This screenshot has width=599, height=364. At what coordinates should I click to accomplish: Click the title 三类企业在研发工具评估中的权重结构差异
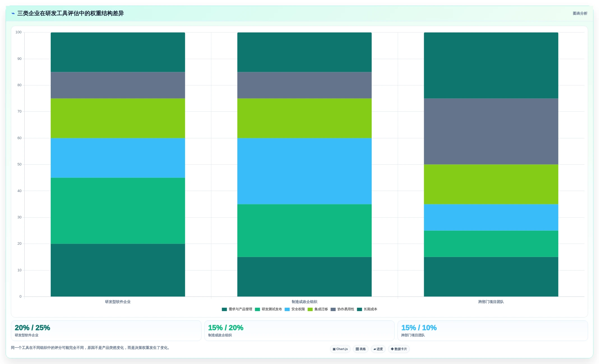(x=70, y=13)
